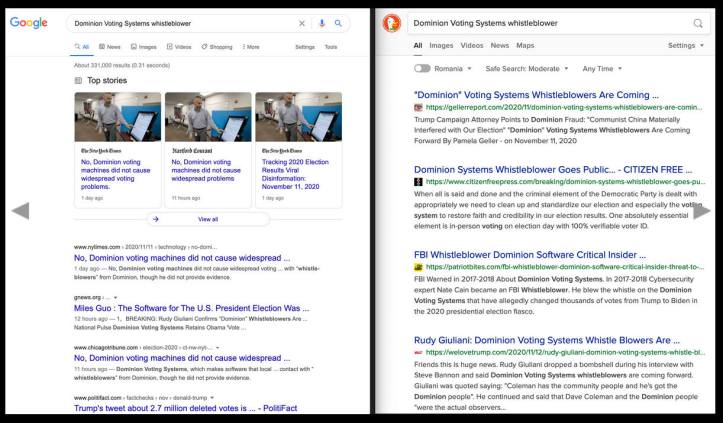Switch to Google News tab
This screenshot has width=723, height=423.
click(110, 47)
